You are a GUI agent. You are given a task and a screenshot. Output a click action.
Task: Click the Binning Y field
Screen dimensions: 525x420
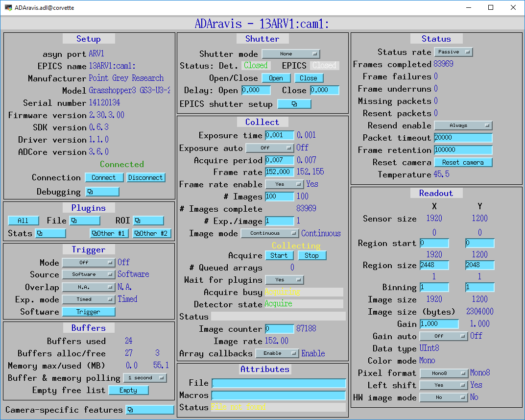coord(480,287)
